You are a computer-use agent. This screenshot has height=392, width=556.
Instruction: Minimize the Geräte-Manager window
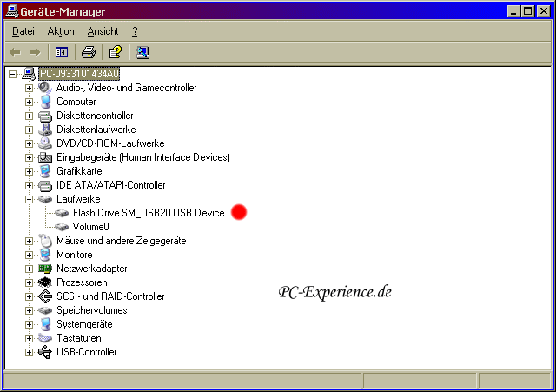(x=513, y=11)
